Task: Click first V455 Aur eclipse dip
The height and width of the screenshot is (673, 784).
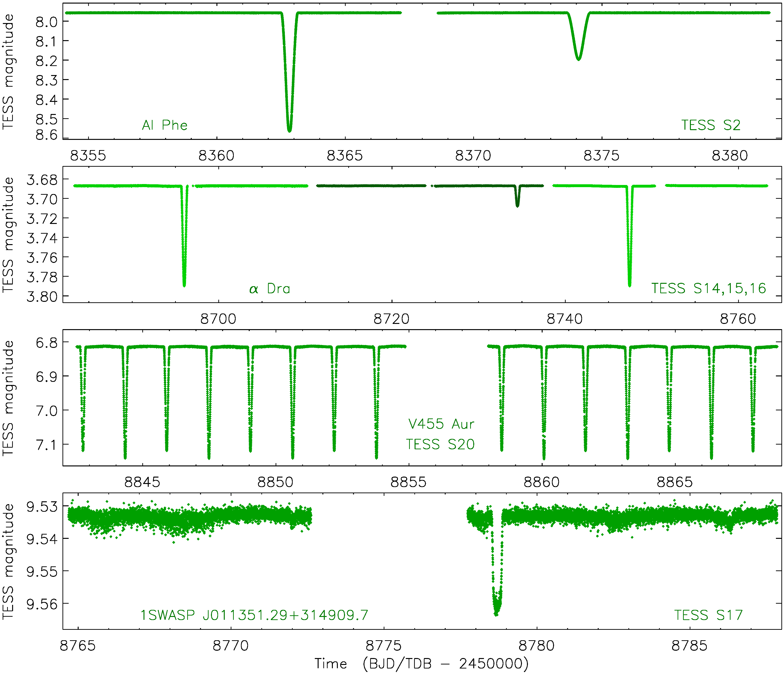Action: [83, 448]
